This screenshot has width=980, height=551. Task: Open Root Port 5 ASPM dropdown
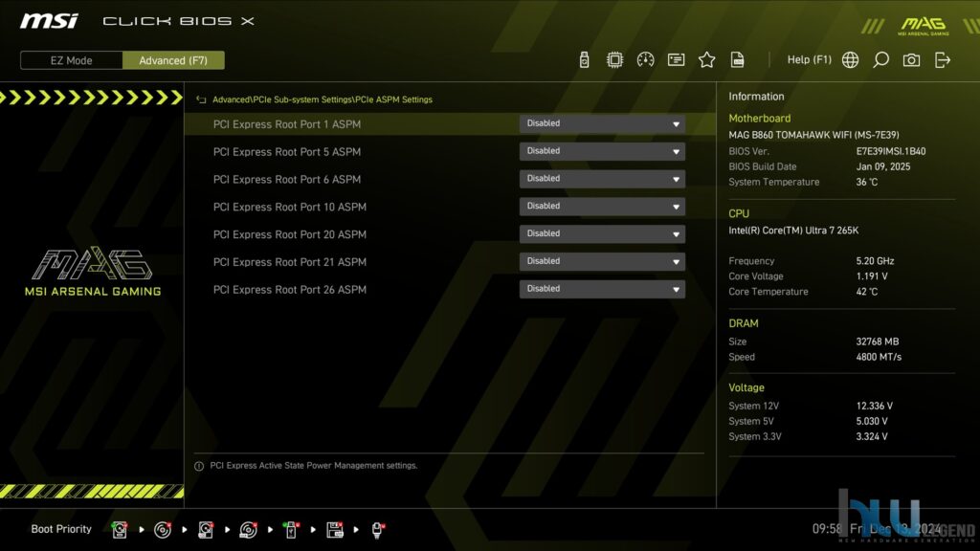602,151
